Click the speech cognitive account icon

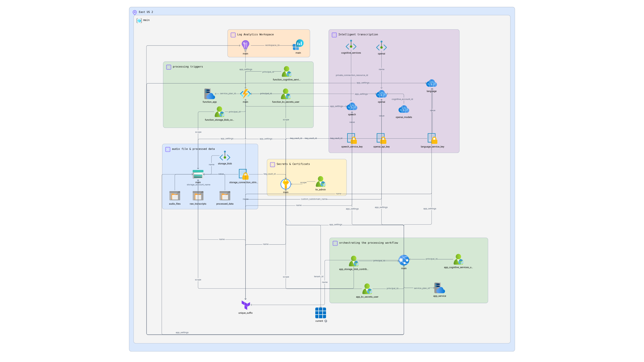[x=352, y=107]
